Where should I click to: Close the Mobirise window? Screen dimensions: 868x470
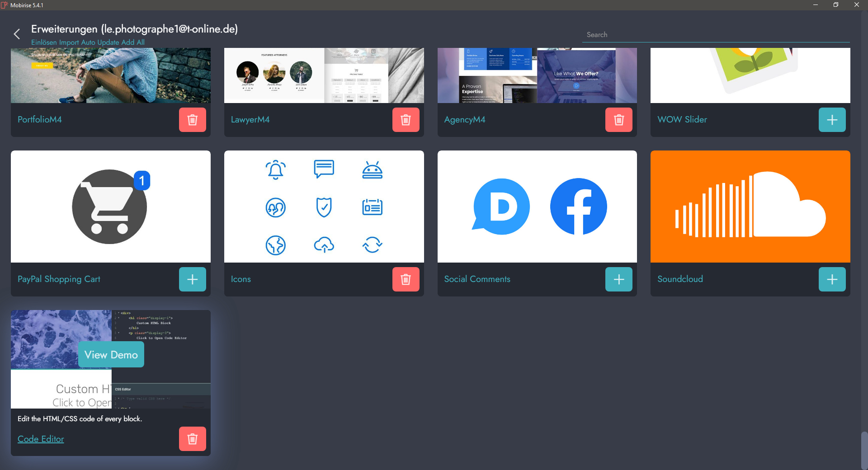857,5
